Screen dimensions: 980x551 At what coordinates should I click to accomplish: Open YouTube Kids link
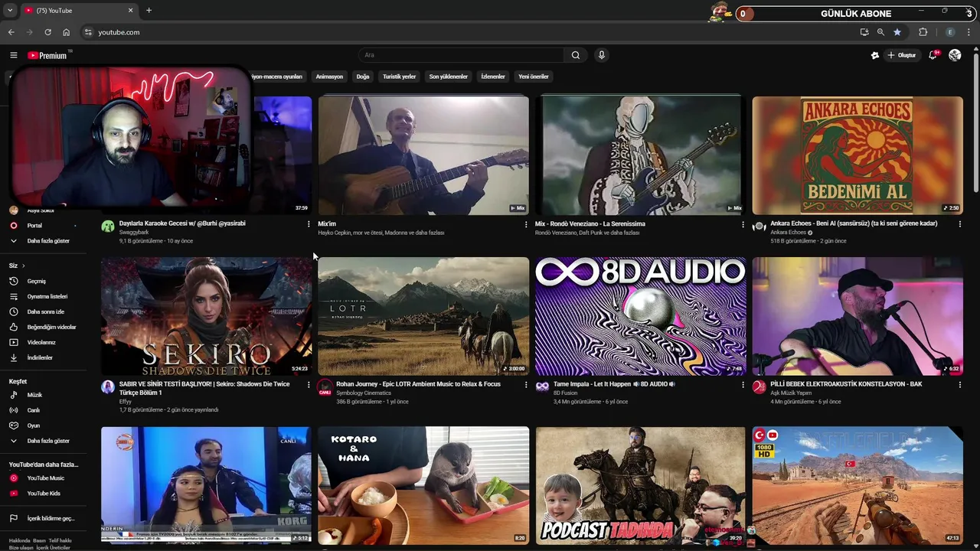pyautogui.click(x=43, y=494)
